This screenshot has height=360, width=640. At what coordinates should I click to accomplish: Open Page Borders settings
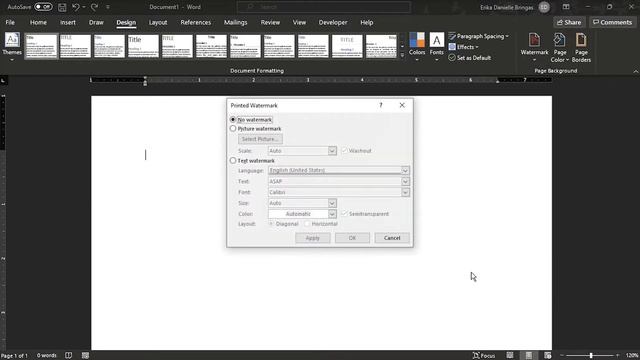pyautogui.click(x=581, y=47)
